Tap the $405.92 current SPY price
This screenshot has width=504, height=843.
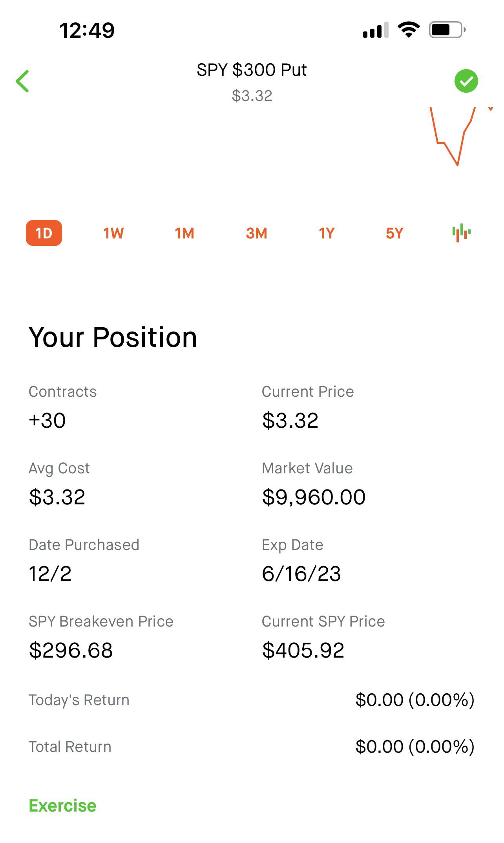tap(303, 650)
